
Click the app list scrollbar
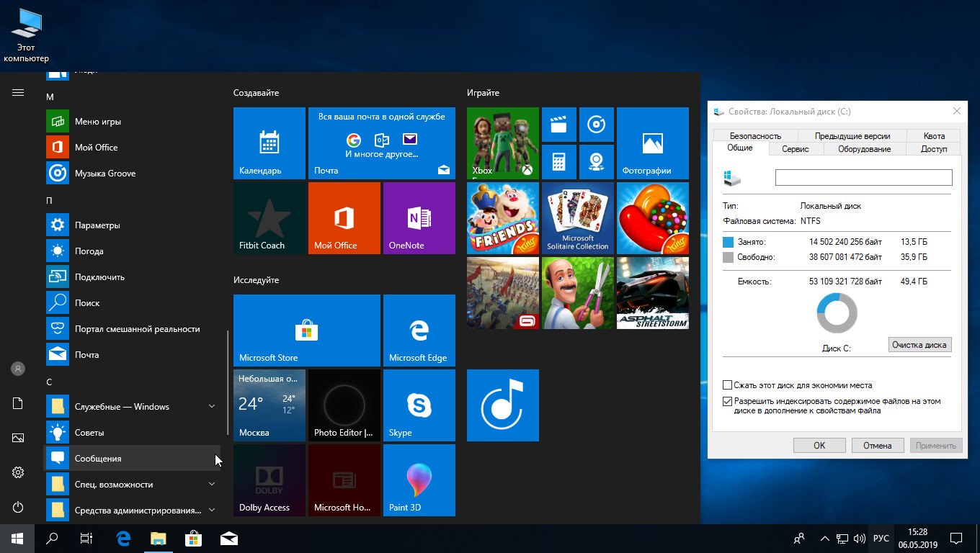coord(228,382)
